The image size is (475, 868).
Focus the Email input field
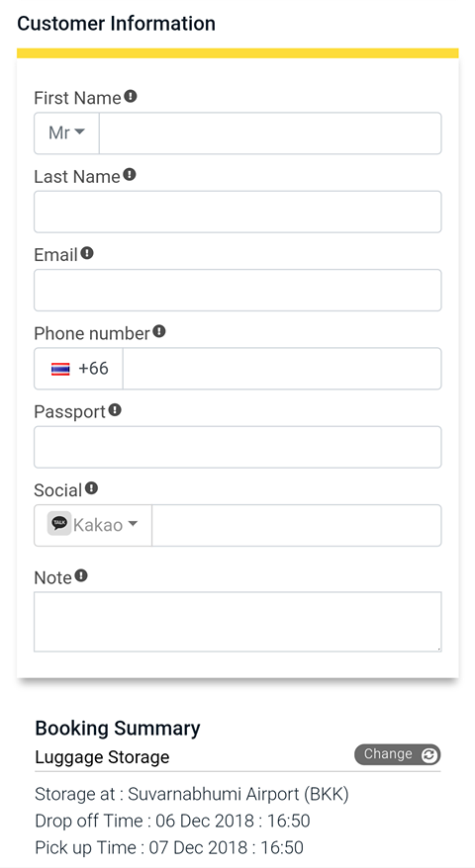pos(237,290)
